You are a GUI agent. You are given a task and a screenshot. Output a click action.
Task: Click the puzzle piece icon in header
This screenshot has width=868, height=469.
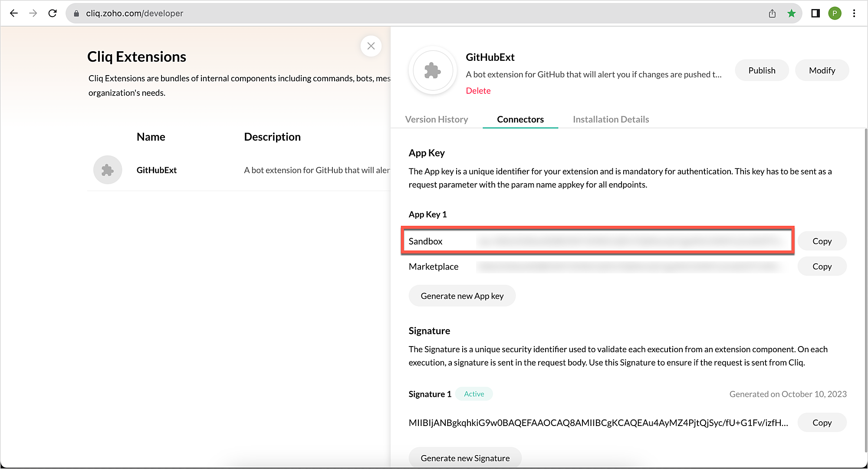coord(433,70)
